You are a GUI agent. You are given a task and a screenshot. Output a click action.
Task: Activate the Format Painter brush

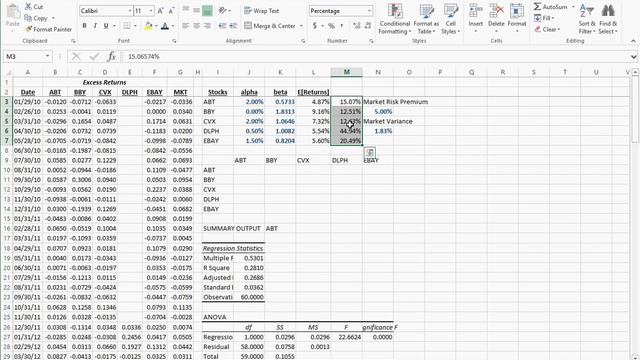(x=48, y=29)
